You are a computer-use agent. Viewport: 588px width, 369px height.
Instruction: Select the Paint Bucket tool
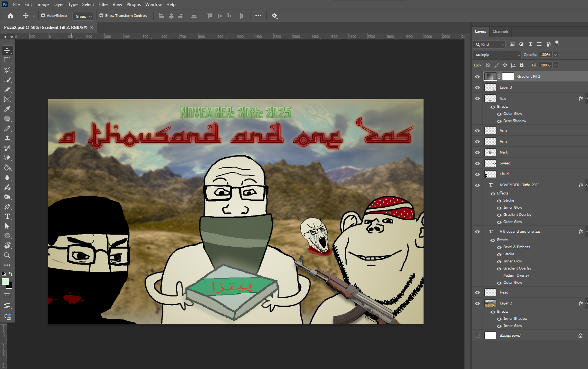(7, 168)
